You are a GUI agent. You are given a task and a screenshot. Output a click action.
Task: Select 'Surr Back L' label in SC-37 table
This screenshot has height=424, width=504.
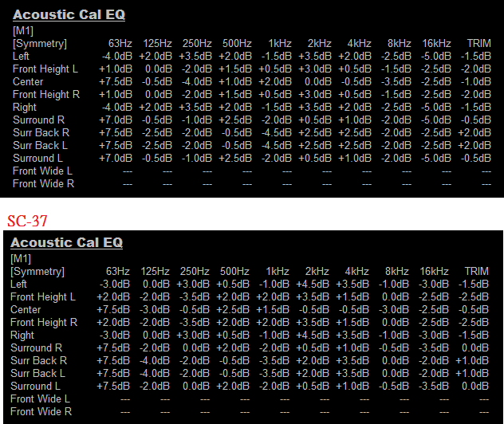pyautogui.click(x=38, y=374)
